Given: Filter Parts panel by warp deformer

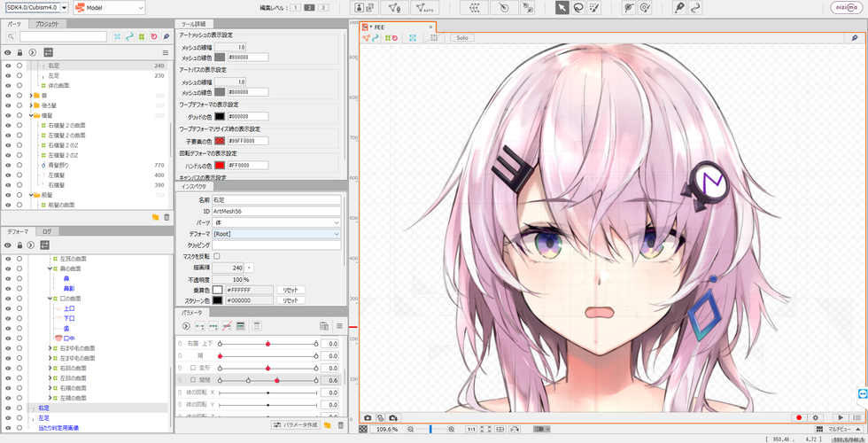Looking at the screenshot, I should point(142,36).
